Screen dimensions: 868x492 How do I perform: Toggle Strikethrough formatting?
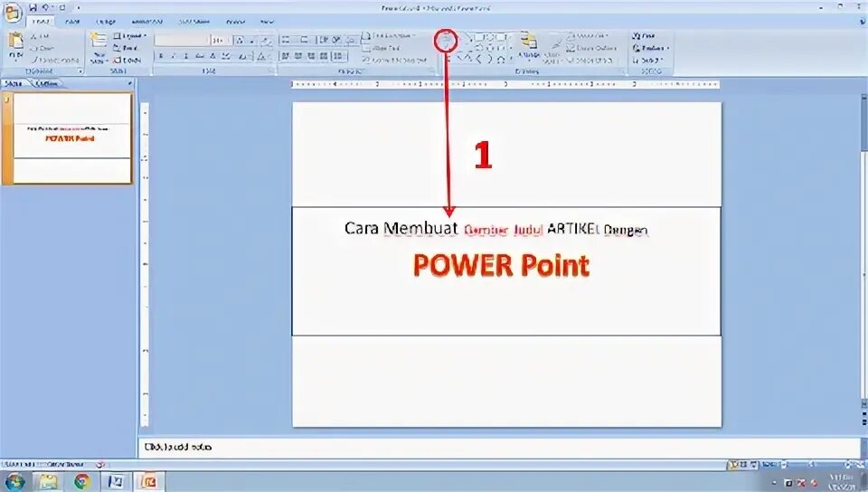click(200, 56)
